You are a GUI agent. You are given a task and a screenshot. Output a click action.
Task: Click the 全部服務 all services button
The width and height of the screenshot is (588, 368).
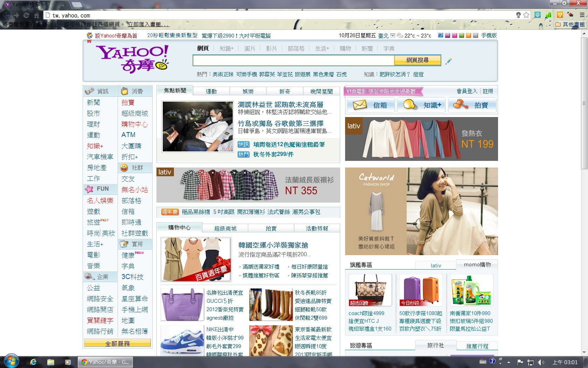118,343
